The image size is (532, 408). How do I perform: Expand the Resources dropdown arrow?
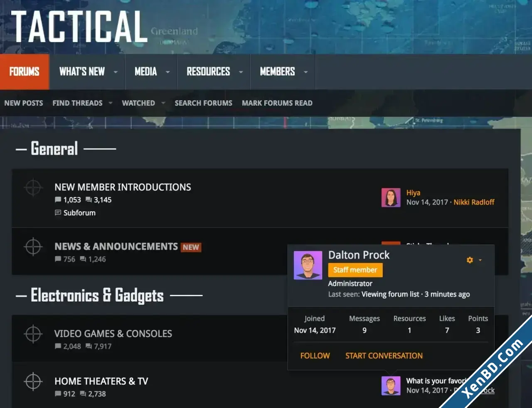(x=241, y=72)
